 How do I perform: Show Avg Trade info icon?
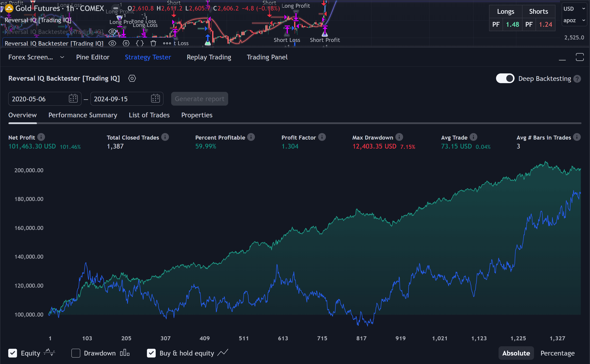(x=473, y=137)
